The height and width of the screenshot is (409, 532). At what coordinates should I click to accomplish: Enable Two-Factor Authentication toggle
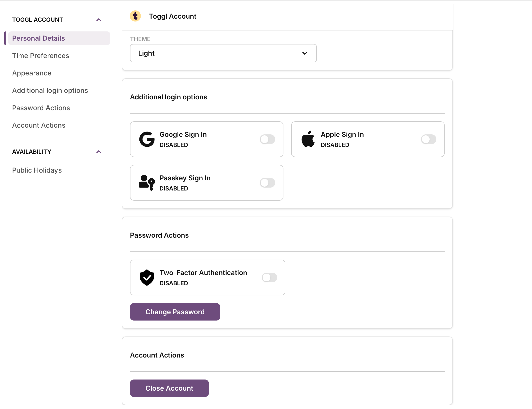[x=269, y=277]
